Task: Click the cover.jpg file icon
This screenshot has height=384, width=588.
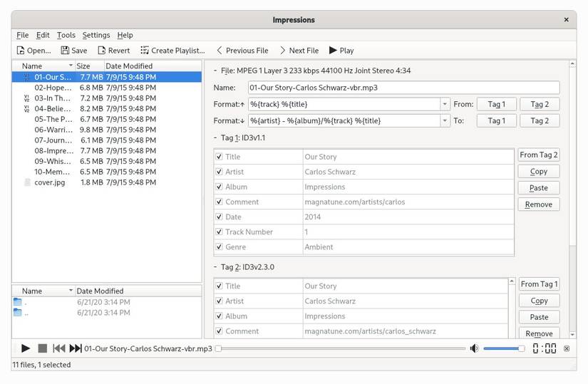Action: tap(27, 182)
